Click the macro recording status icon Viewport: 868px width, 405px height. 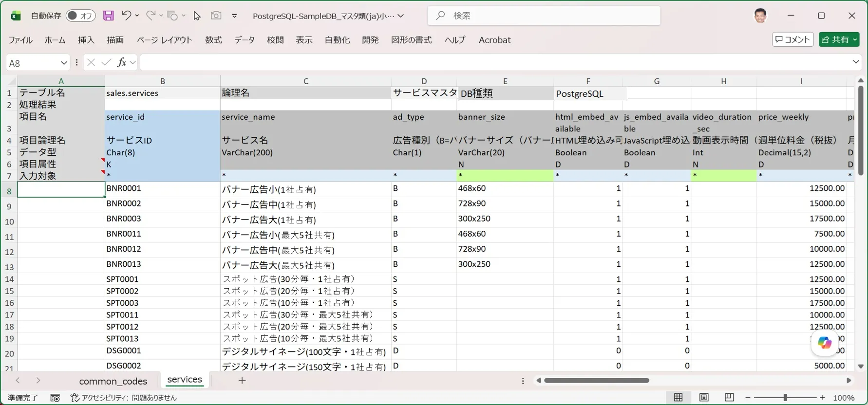pyautogui.click(x=55, y=398)
